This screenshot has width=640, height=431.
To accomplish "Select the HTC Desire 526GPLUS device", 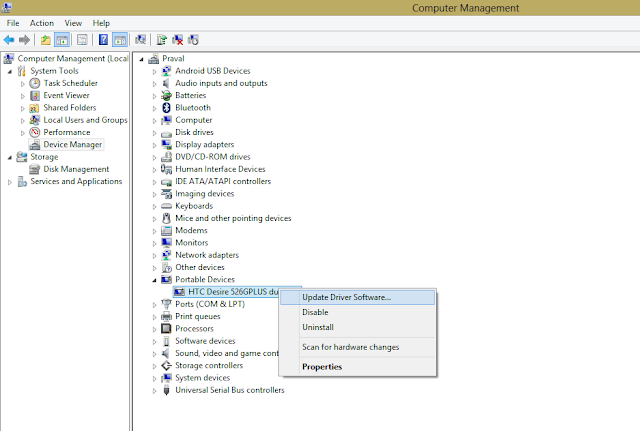I will coord(233,292).
